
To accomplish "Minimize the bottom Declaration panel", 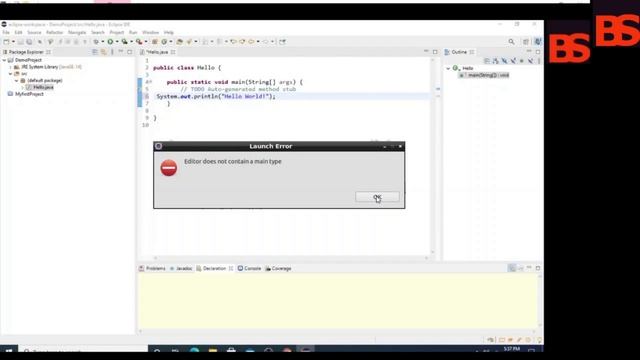I will coord(529,268).
